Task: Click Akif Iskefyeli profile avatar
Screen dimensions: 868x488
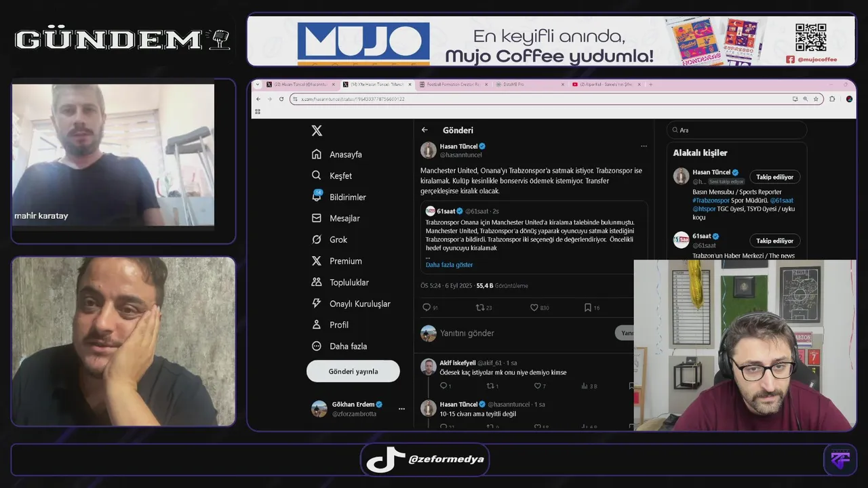Action: pyautogui.click(x=428, y=367)
